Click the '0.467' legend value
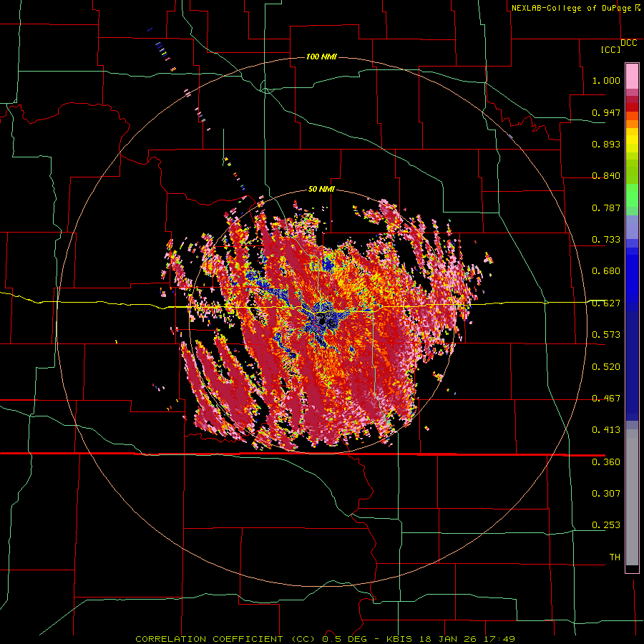644x644 pixels. tap(606, 399)
